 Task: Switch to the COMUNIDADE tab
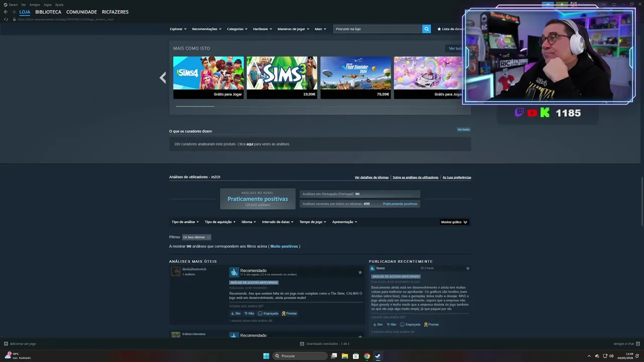82,12
